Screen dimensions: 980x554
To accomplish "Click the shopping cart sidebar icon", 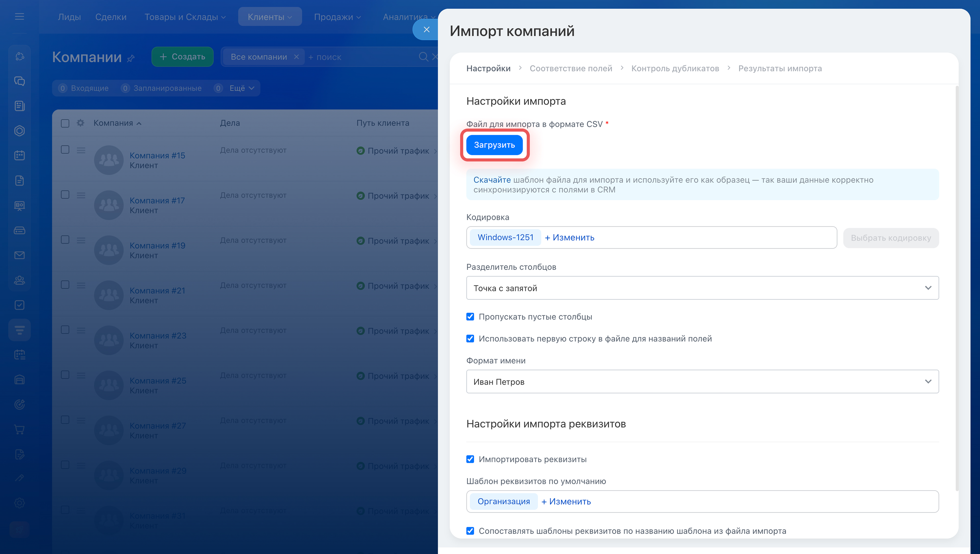I will coord(19,430).
